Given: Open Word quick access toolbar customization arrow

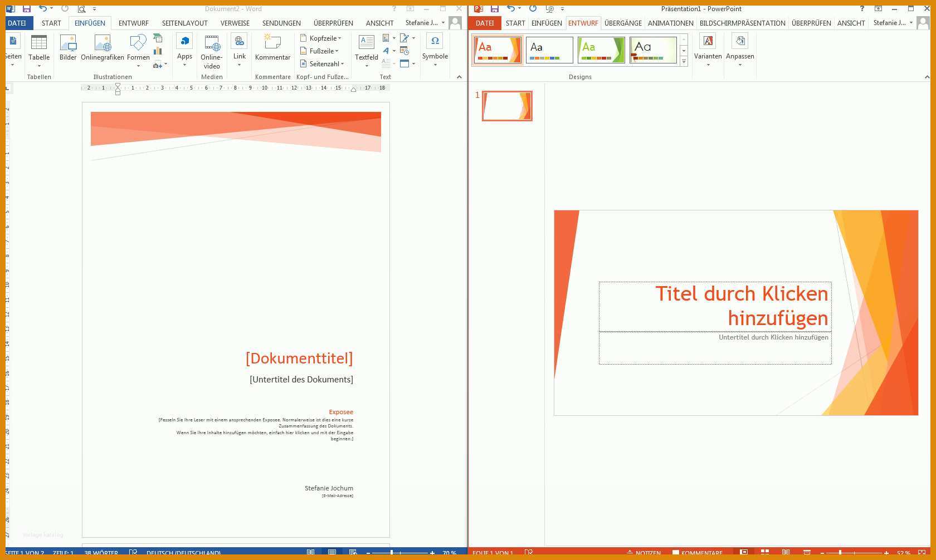Looking at the screenshot, I should click(94, 9).
